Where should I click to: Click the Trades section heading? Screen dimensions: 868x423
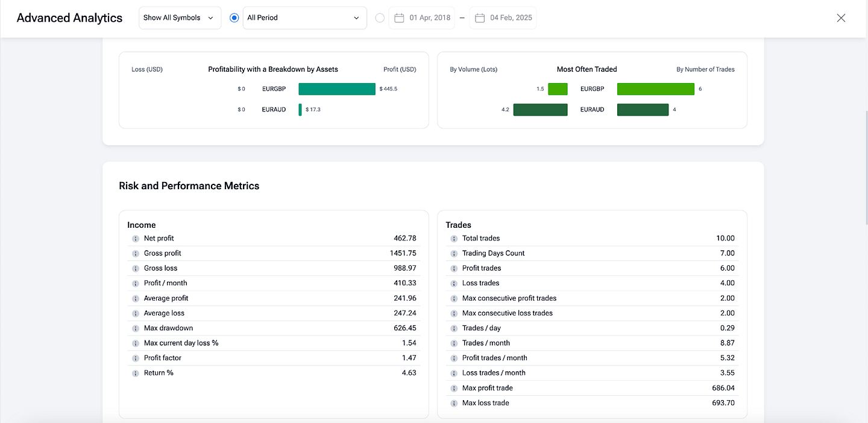click(x=459, y=225)
